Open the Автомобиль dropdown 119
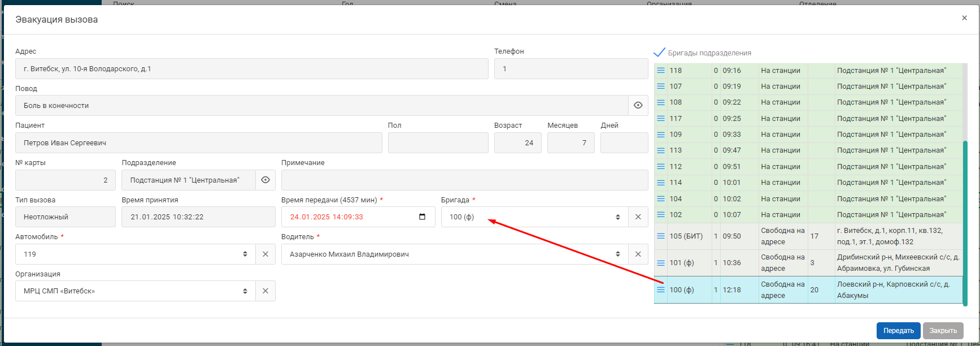This screenshot has height=346, width=980. 136,254
